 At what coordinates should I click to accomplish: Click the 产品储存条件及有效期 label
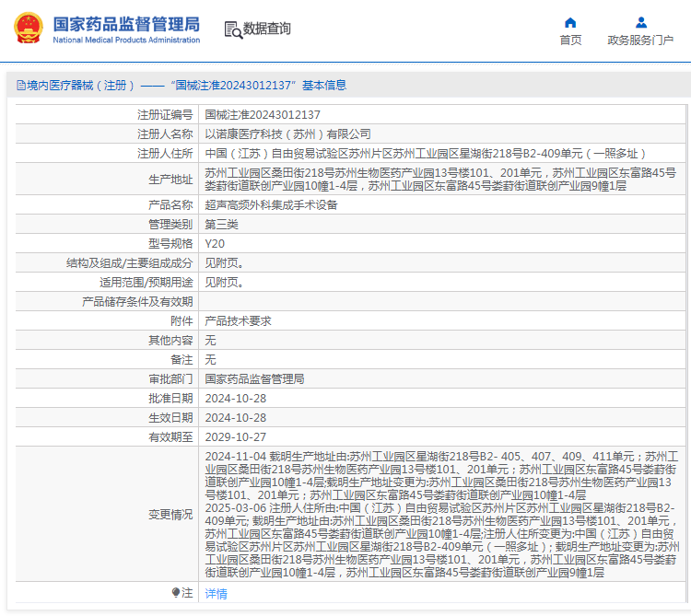pos(137,302)
